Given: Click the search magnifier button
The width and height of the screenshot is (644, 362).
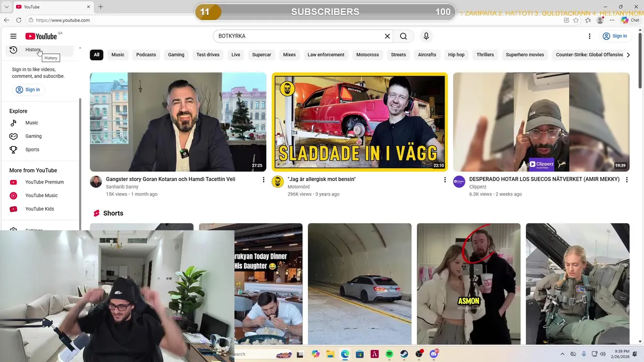Looking at the screenshot, I should click(404, 36).
